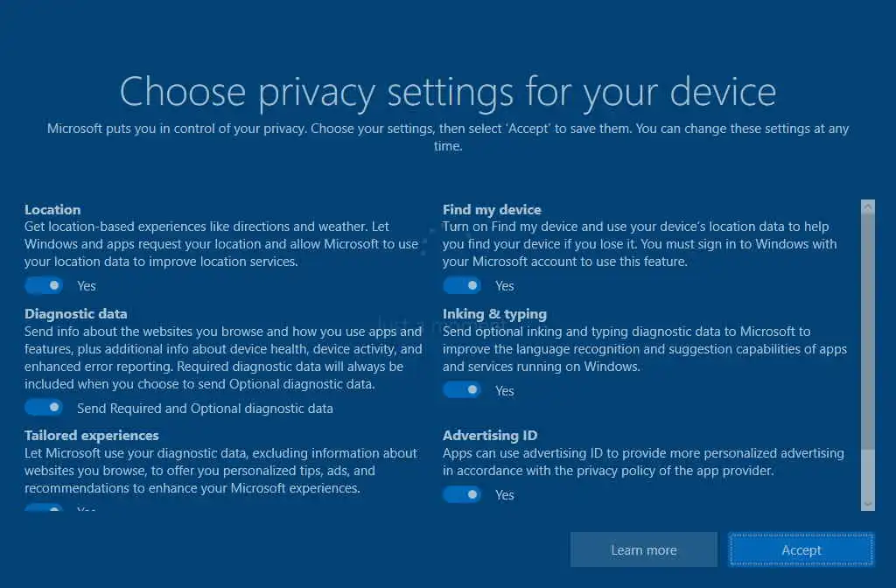The height and width of the screenshot is (588, 896).
Task: Toggle the Inking & typing switch
Action: pos(461,390)
